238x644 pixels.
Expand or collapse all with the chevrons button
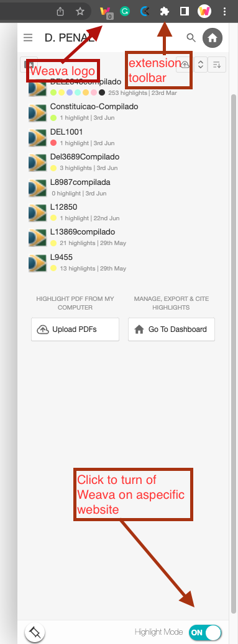click(x=201, y=65)
